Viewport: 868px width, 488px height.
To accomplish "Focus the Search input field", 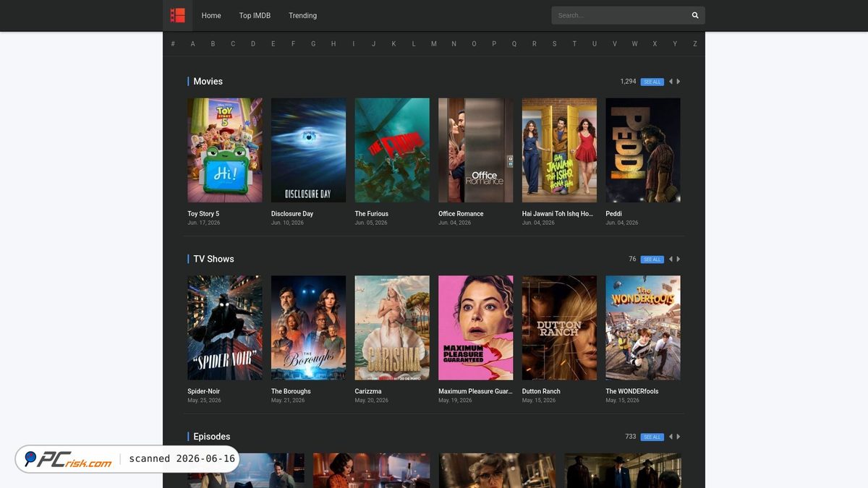I will click(x=620, y=15).
